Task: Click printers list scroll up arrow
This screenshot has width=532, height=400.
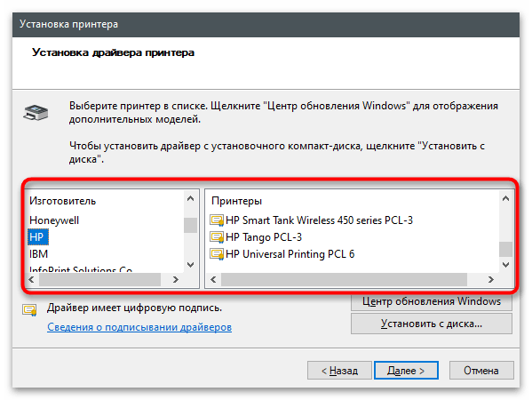Action: tap(505, 198)
